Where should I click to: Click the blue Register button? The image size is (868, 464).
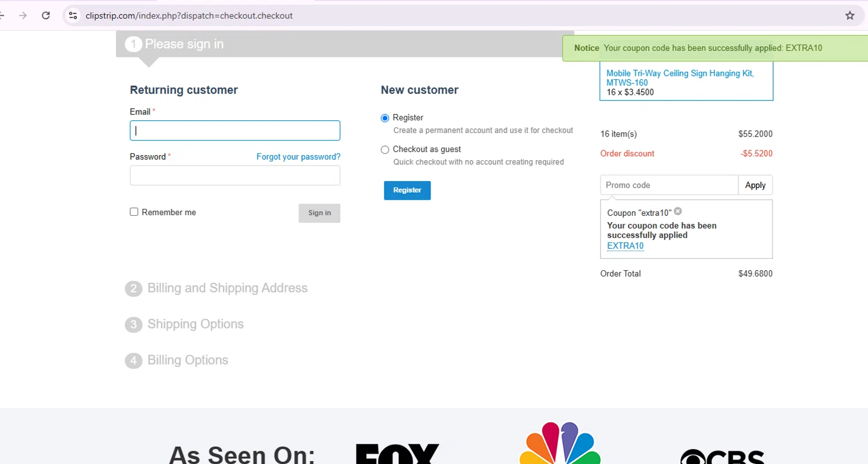click(407, 190)
